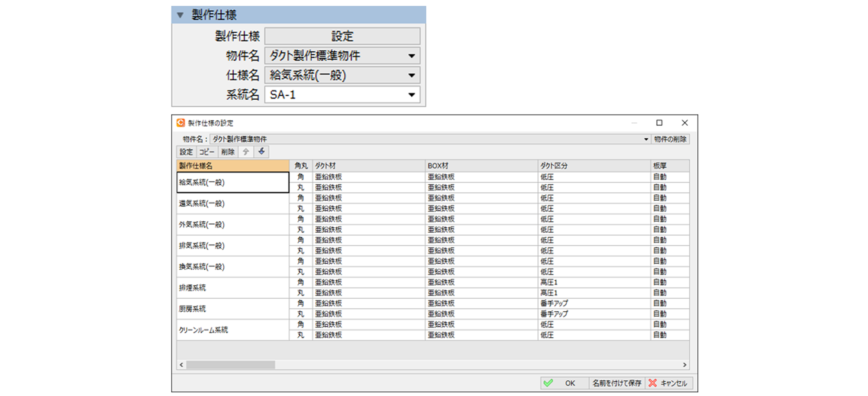Open the 系統名 SA-1 dropdown
Screen dimensions: 868x396
411,95
